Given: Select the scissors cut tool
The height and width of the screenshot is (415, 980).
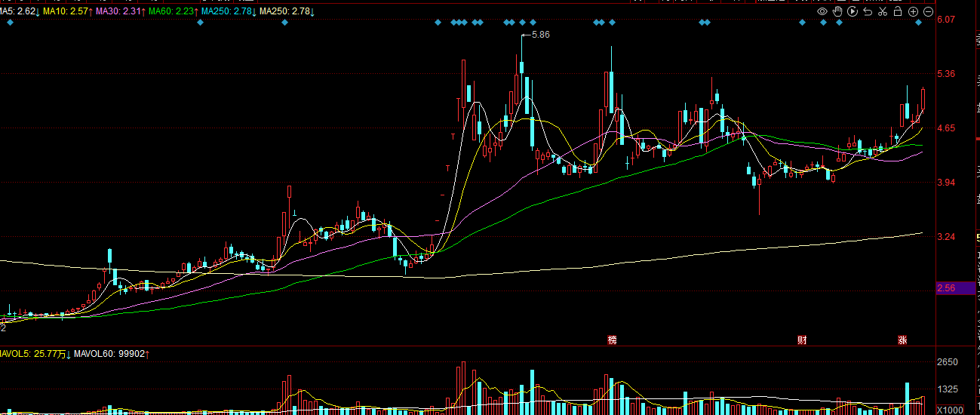Looking at the screenshot, I should point(883,12).
